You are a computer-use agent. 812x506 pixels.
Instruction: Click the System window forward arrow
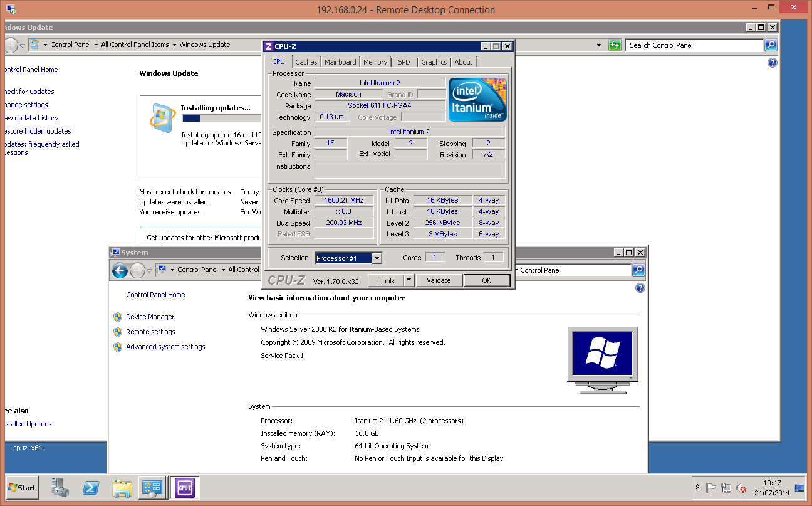coord(137,270)
